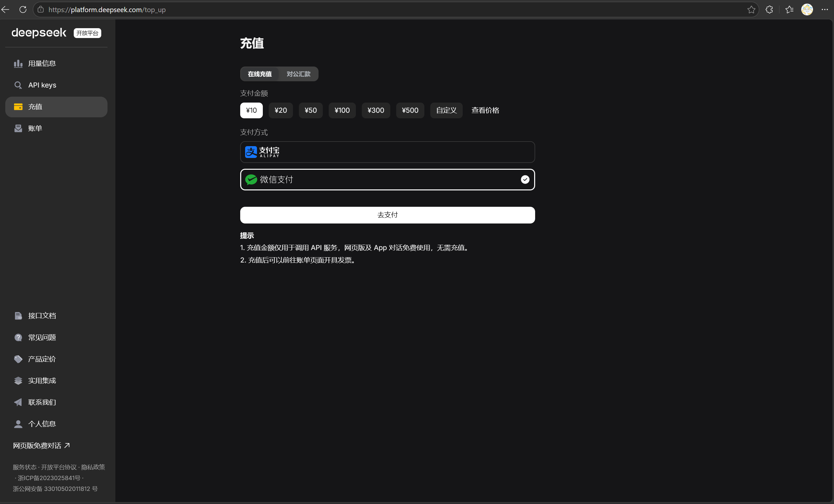Screen dimensions: 834x504
Task: Open 网页版免费对话 external link
Action: pyautogui.click(x=41, y=445)
